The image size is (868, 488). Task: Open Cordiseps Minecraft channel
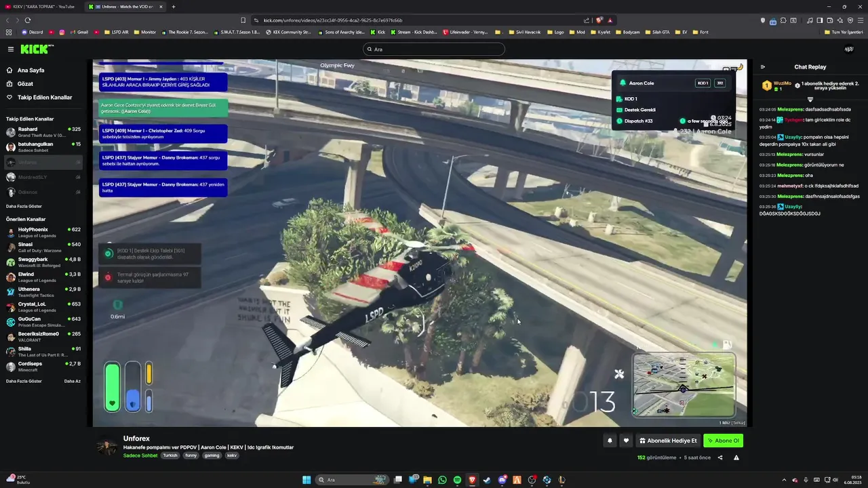(43, 367)
